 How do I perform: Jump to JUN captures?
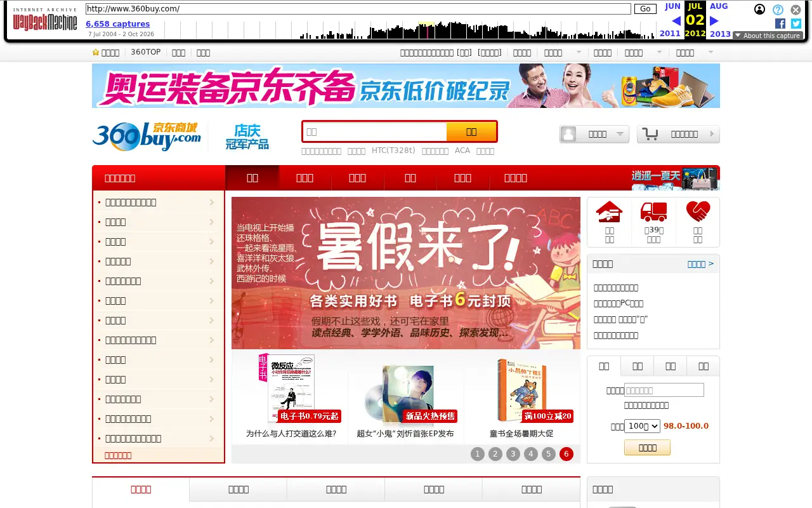(x=672, y=6)
